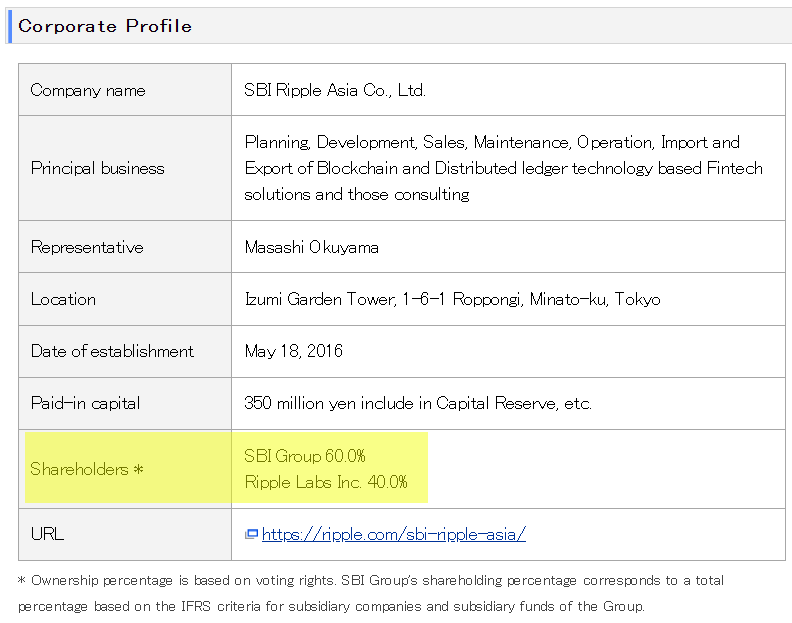The height and width of the screenshot is (623, 792).
Task: Click the Company name label cell
Action: coord(125,90)
